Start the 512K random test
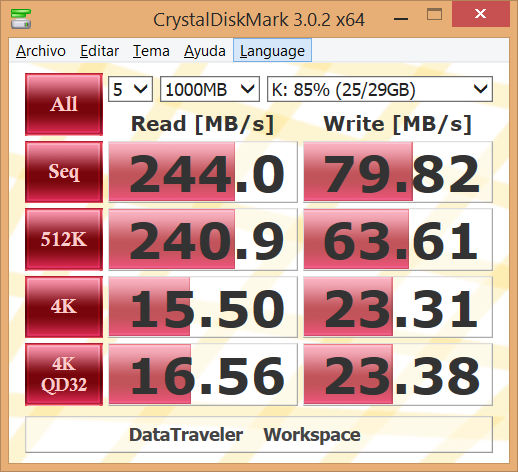Viewport: 518px width, 472px height. [x=64, y=239]
